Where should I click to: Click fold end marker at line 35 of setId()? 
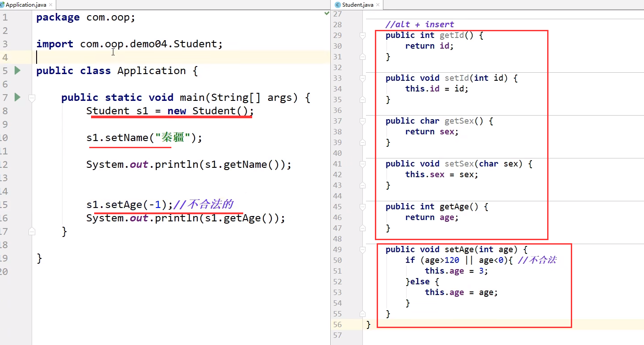363,100
